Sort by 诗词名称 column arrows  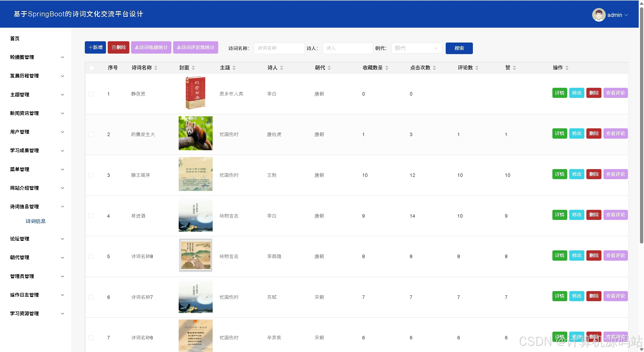(156, 68)
